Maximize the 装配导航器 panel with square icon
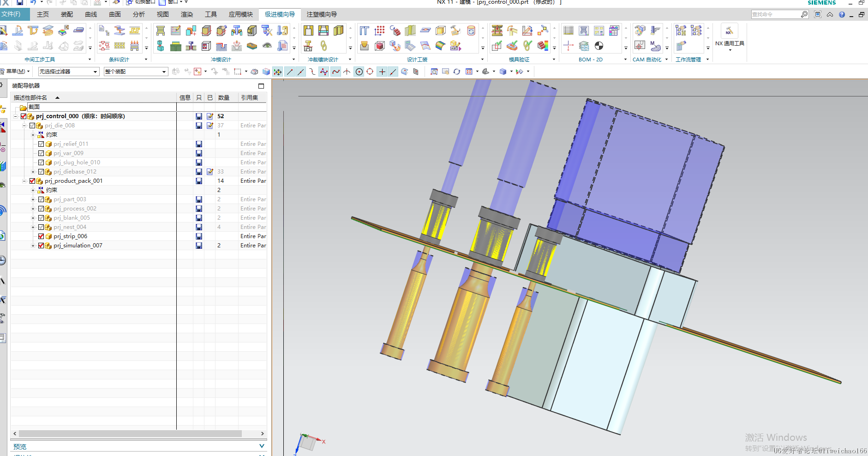This screenshot has width=868, height=456. [x=261, y=86]
